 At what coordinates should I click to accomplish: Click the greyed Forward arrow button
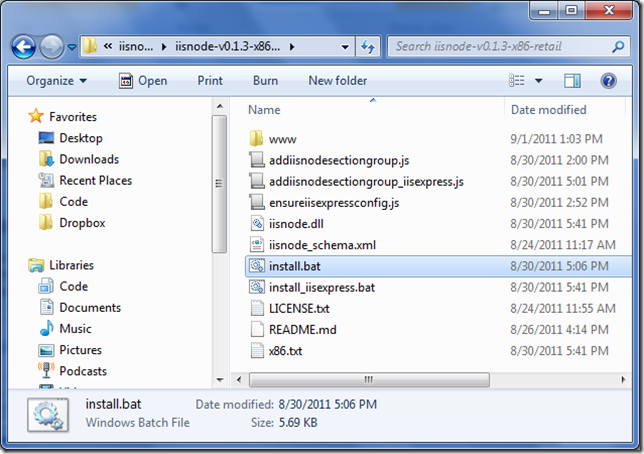click(51, 47)
